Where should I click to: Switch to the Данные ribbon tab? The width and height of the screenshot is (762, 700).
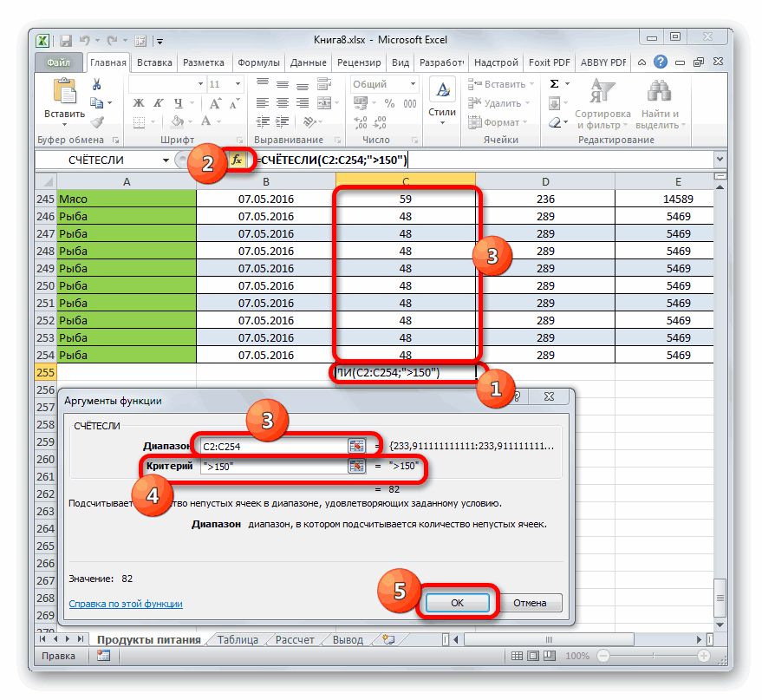click(x=308, y=62)
